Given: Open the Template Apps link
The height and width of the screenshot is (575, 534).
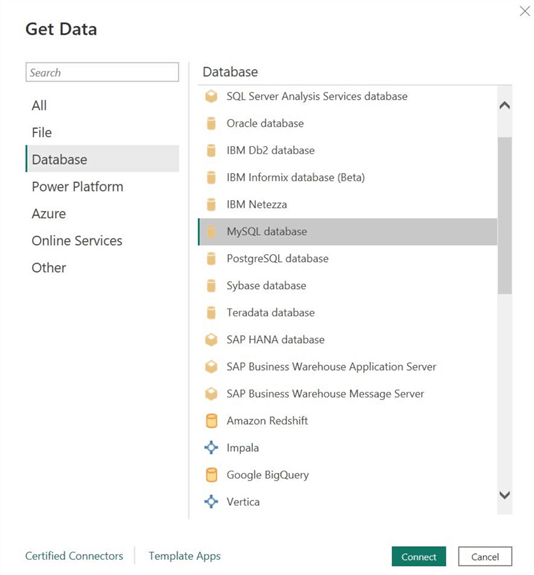Looking at the screenshot, I should (x=184, y=556).
